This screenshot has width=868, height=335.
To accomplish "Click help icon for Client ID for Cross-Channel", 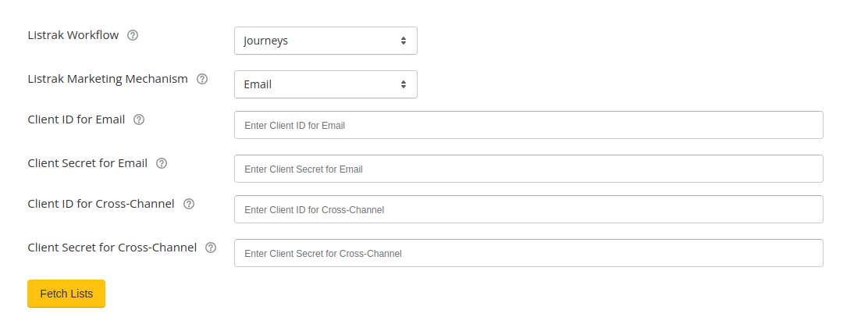I will pyautogui.click(x=189, y=204).
